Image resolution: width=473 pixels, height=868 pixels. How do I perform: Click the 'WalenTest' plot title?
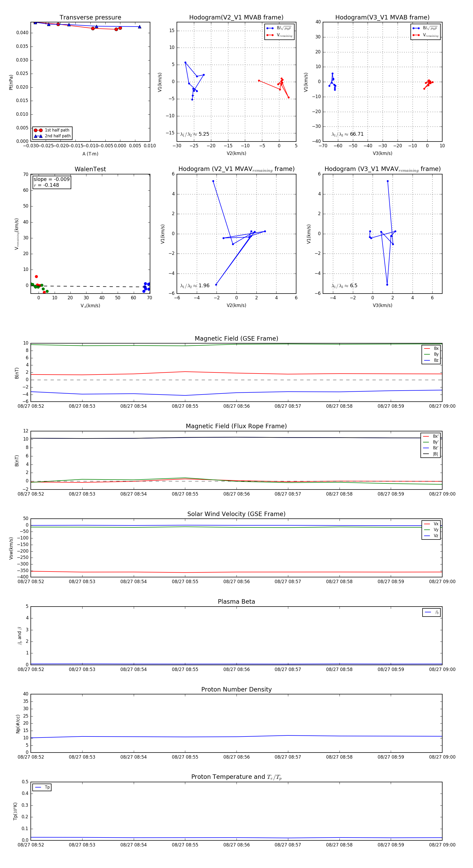point(90,169)
